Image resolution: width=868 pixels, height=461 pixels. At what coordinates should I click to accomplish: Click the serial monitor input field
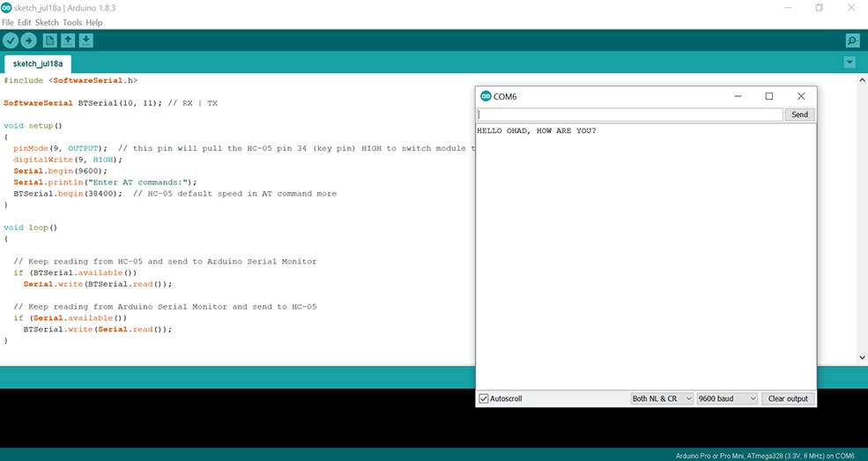pyautogui.click(x=630, y=115)
